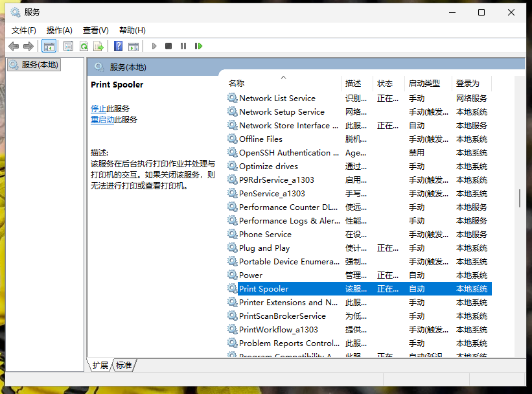Select the PrintWorkflow_a1303 row
The height and width of the screenshot is (394, 532).
359,329
